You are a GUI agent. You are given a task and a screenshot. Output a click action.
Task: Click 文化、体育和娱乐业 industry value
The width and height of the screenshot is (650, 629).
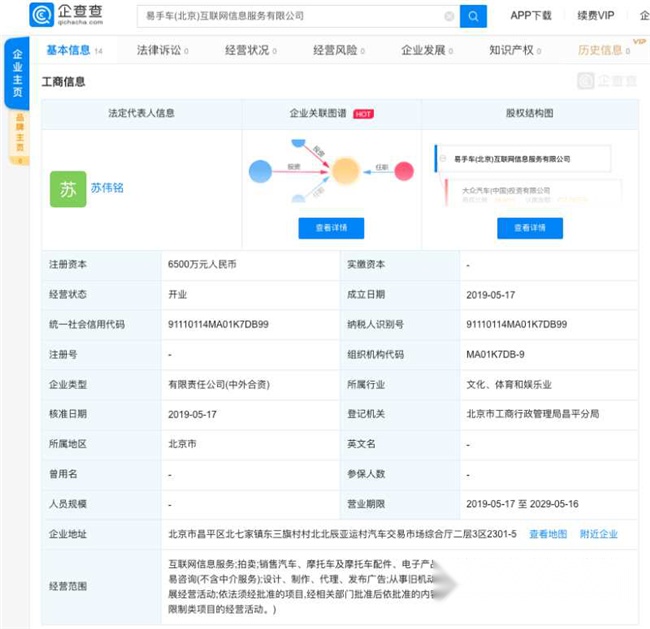point(509,384)
